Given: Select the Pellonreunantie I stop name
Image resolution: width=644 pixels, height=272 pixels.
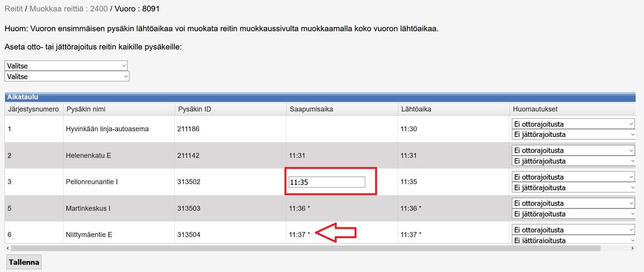Looking at the screenshot, I should tap(92, 182).
